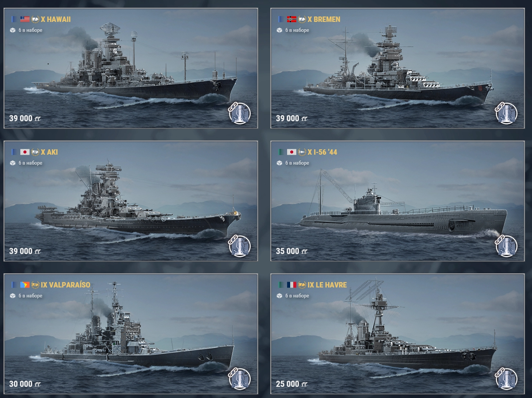Click the USA flag icon next to Hawaii
This screenshot has width=532, height=398.
[x=25, y=19]
